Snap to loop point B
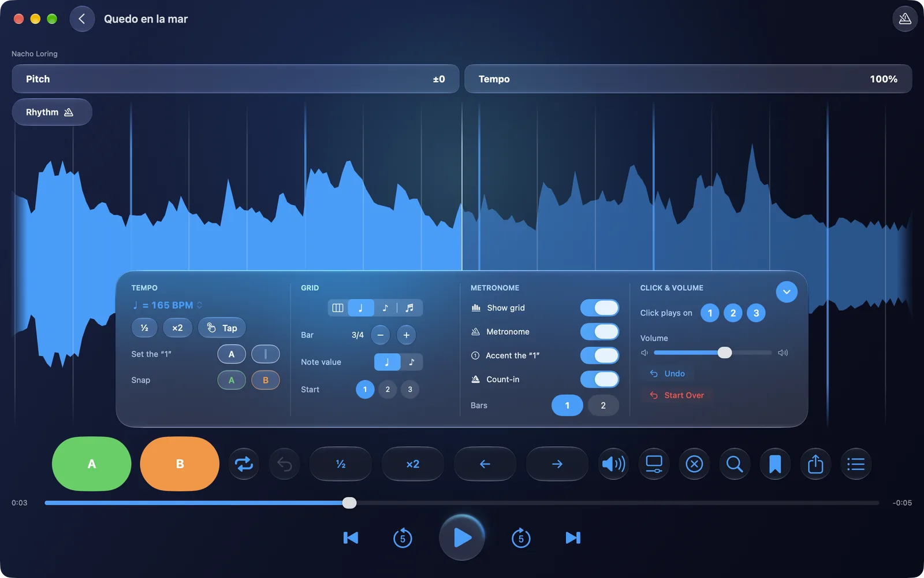 pos(266,380)
